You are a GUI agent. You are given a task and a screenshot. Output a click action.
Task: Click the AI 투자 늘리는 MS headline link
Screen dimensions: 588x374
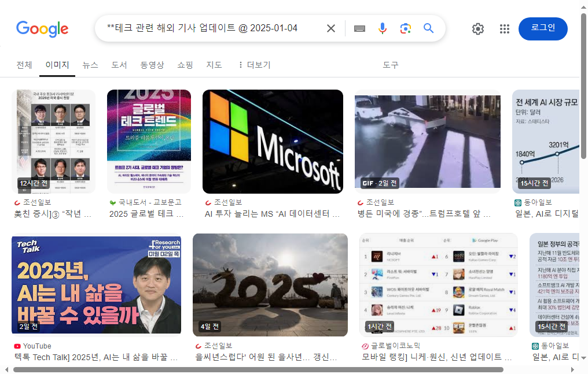tap(272, 214)
